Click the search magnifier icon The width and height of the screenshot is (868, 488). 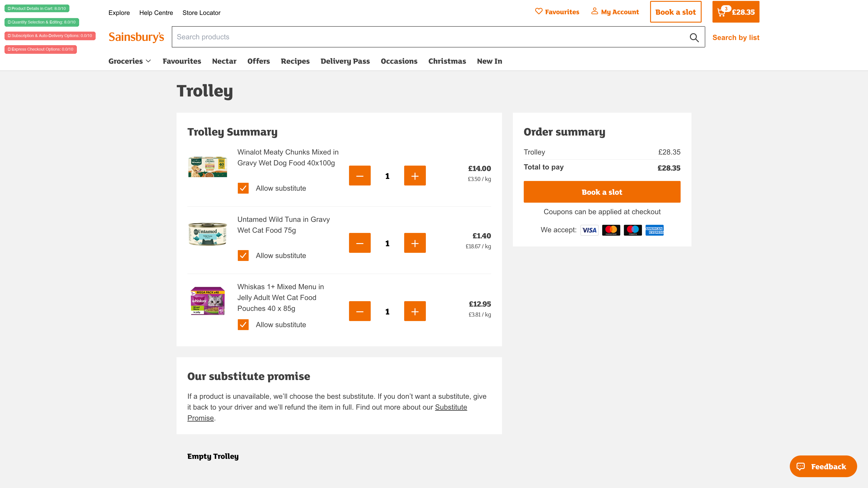coord(694,37)
